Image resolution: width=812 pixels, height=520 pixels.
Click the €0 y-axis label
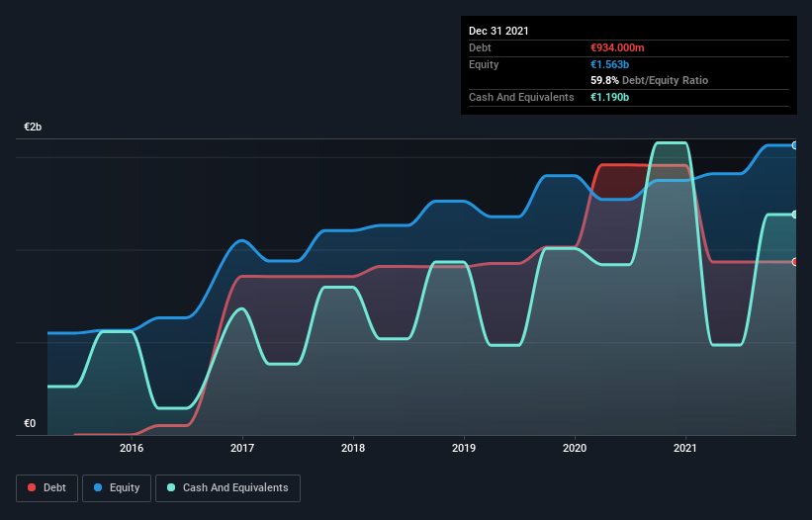tap(30, 423)
